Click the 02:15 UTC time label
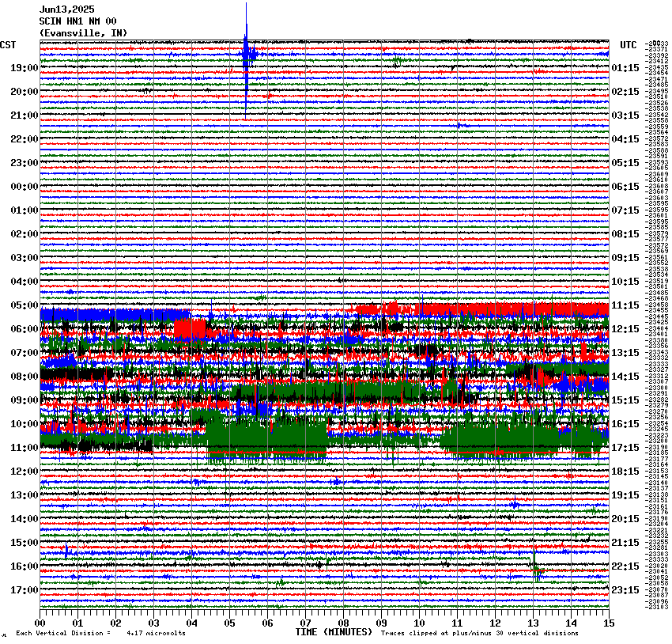 coord(625,91)
